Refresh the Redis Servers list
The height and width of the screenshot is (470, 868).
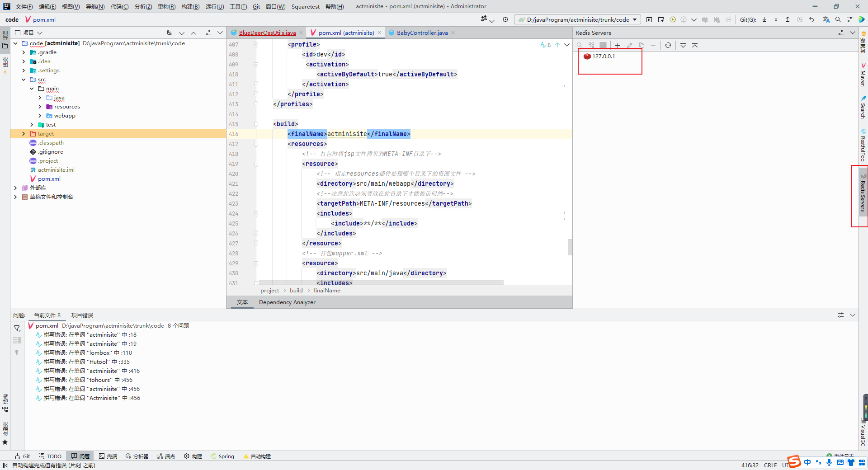[668, 45]
